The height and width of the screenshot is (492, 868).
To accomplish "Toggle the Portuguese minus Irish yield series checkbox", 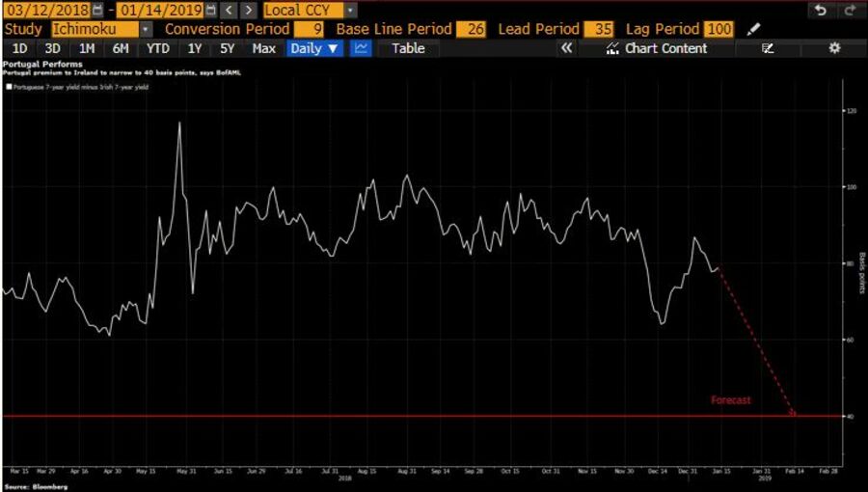I will 9,87.
